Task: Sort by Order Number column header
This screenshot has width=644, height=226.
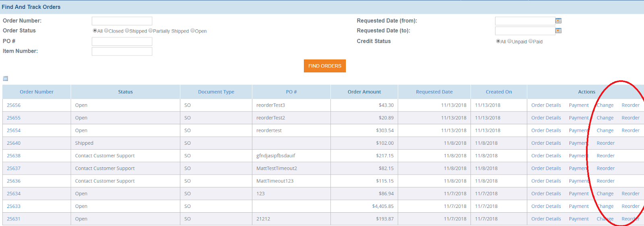Action: [x=37, y=92]
